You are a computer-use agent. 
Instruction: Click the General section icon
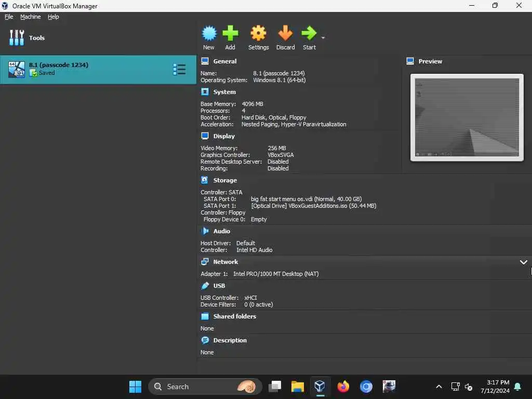[x=205, y=61]
